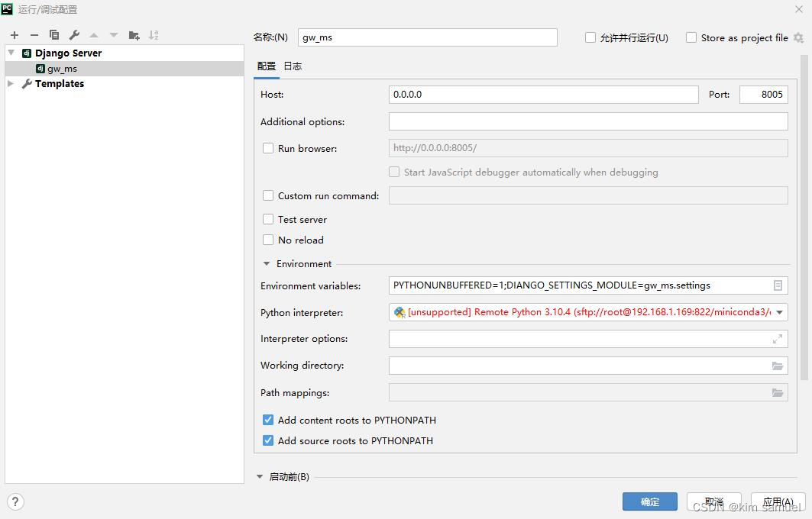Image resolution: width=812 pixels, height=519 pixels.
Task: Open the Python interpreter dropdown
Action: (780, 311)
